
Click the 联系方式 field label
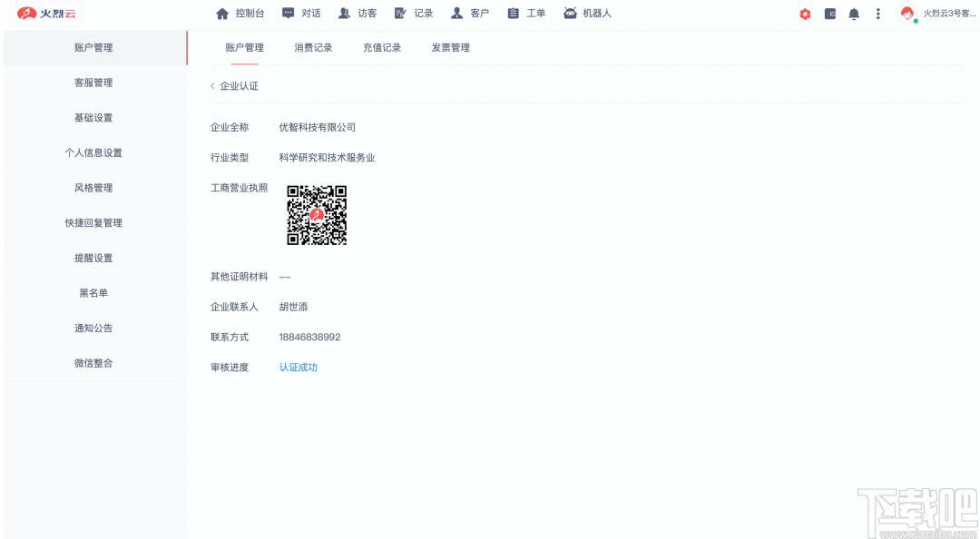[x=230, y=337]
